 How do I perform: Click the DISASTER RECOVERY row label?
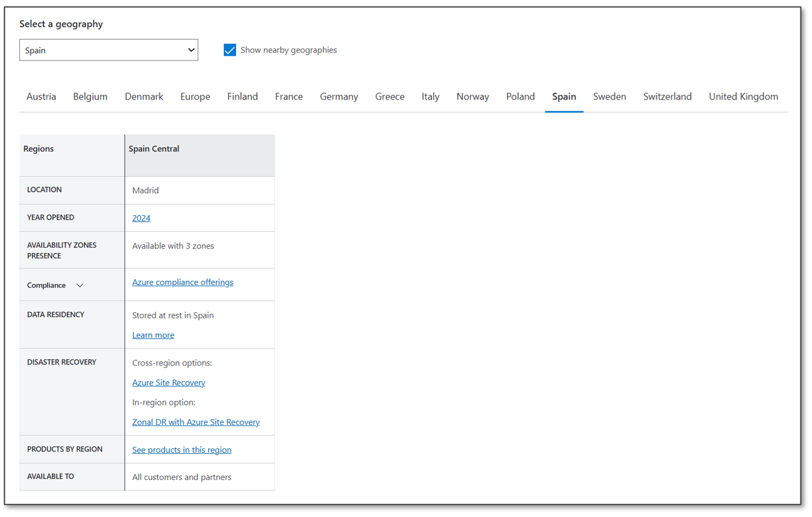tap(62, 362)
